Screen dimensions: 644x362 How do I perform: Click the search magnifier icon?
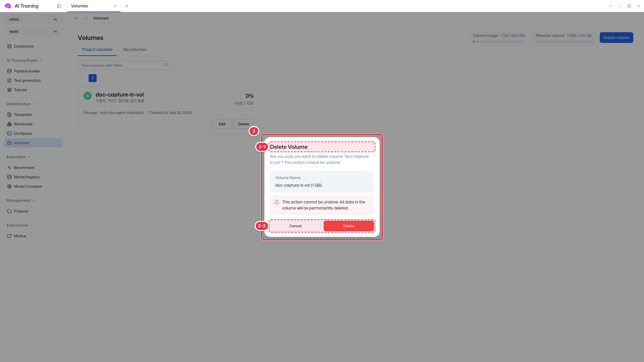click(x=166, y=65)
